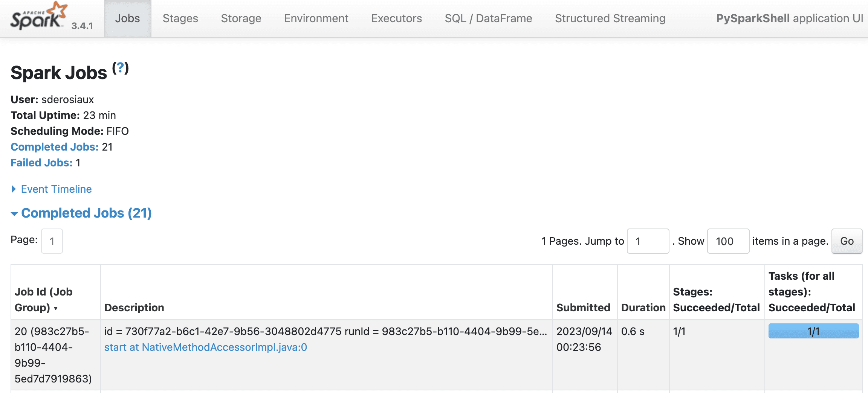
Task: Go to the Executors tab
Action: [396, 18]
